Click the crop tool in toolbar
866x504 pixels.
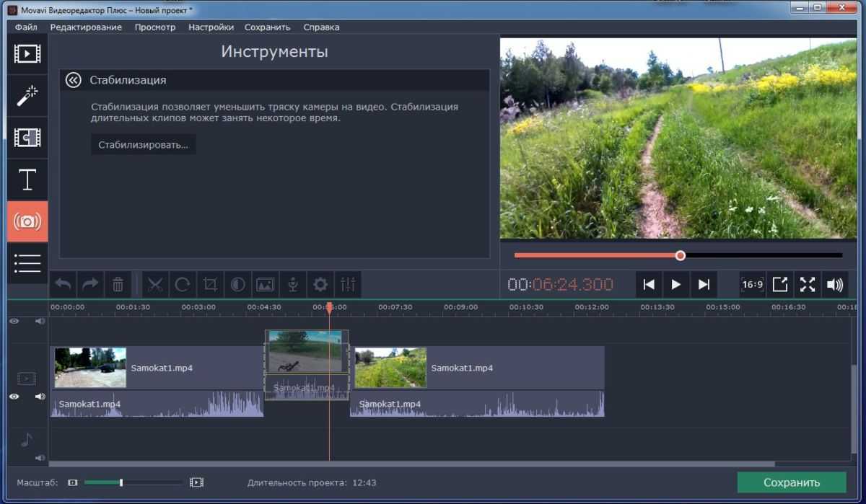[x=210, y=285]
